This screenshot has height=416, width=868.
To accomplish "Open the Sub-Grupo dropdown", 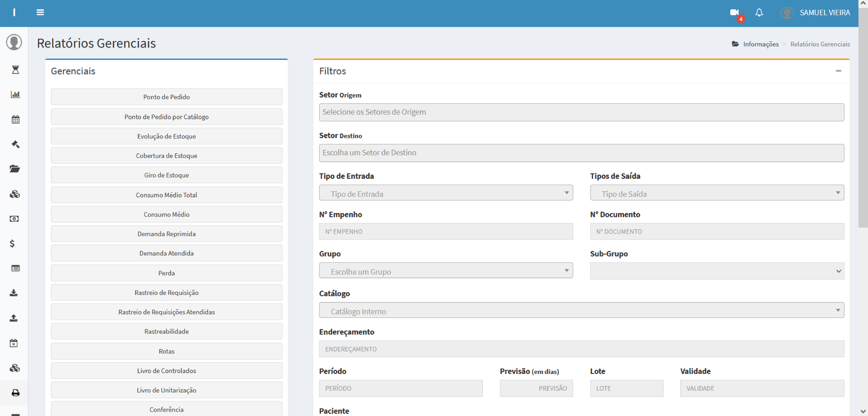I will point(717,271).
